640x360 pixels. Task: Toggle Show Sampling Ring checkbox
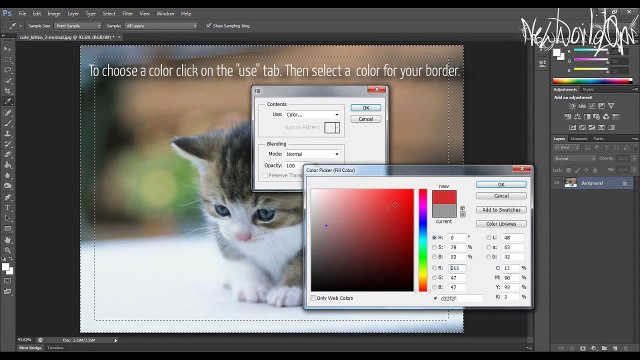(209, 25)
